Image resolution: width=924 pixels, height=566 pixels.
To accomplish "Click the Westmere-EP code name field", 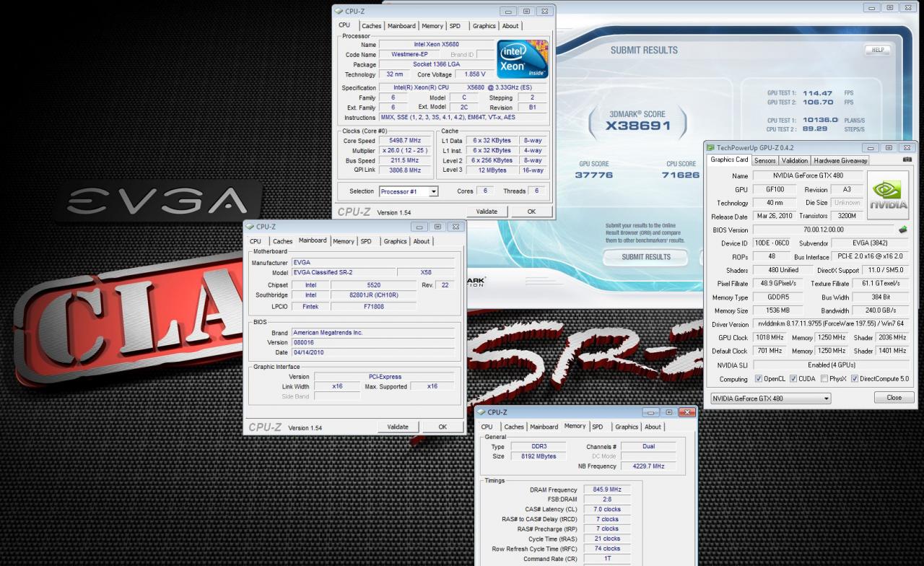I will point(408,55).
